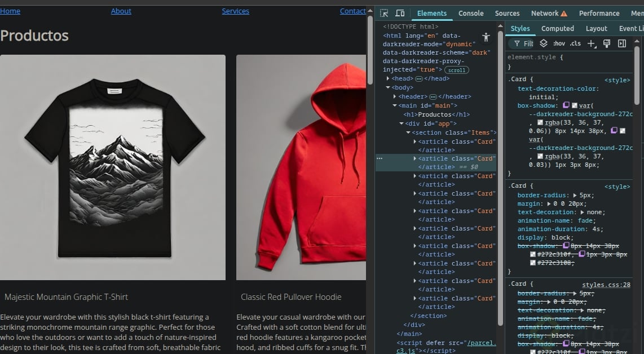Open shadow editor before var( in box-shadow
The image size is (644, 354).
pos(566,105)
